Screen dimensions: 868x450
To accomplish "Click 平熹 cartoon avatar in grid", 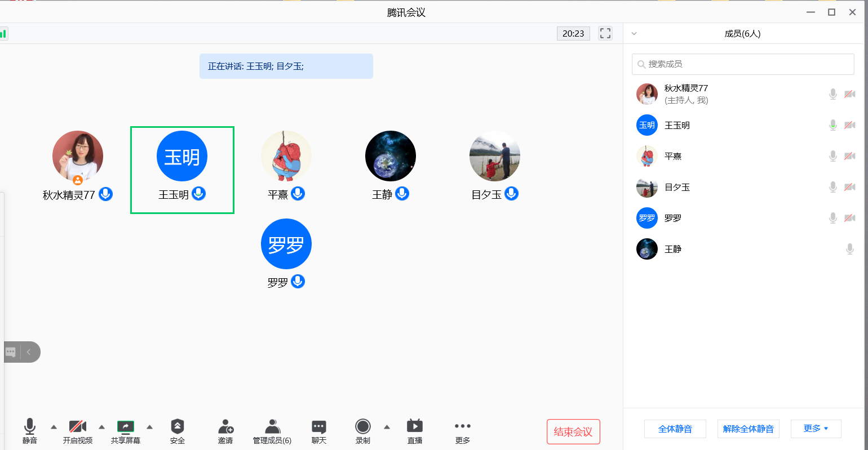I will (x=286, y=156).
